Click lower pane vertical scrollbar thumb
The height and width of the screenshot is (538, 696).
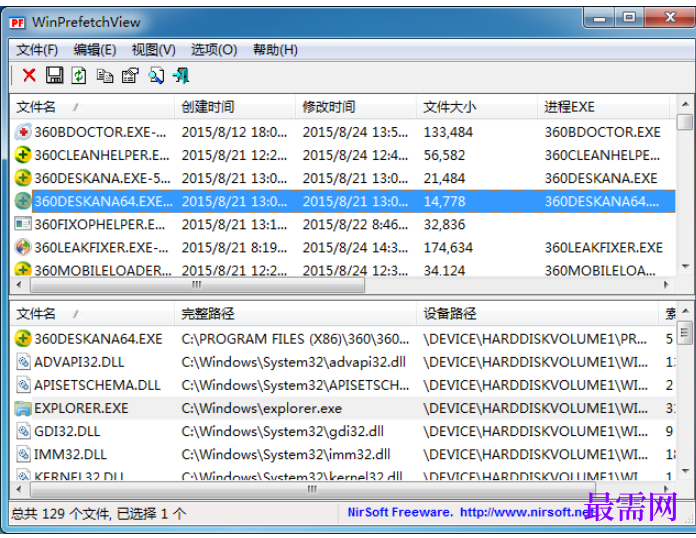[x=685, y=332]
